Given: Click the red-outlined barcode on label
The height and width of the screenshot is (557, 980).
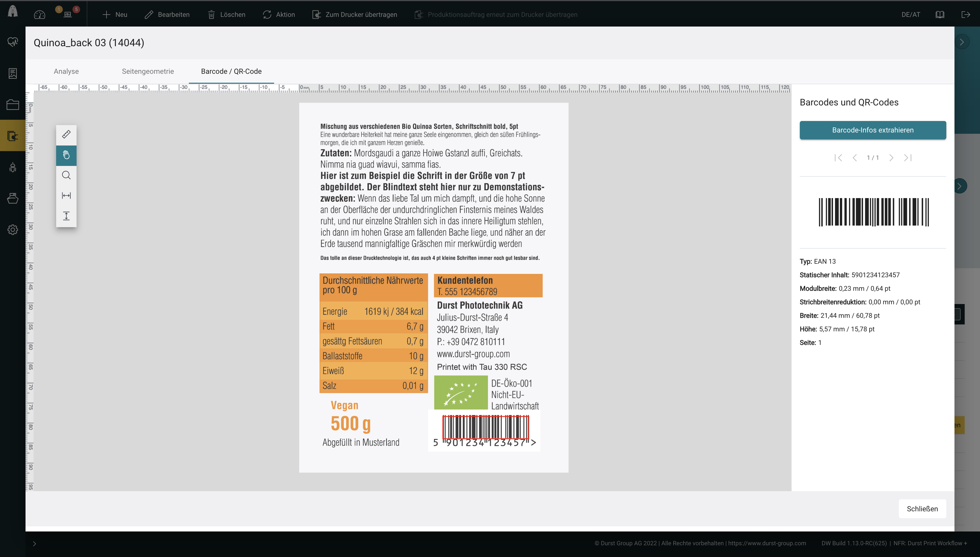Looking at the screenshot, I should [x=486, y=427].
